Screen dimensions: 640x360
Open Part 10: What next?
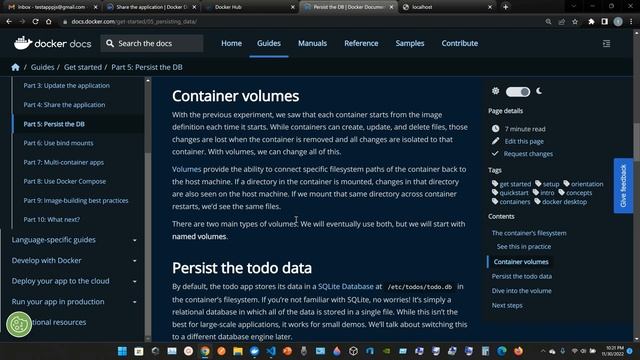pyautogui.click(x=51, y=219)
